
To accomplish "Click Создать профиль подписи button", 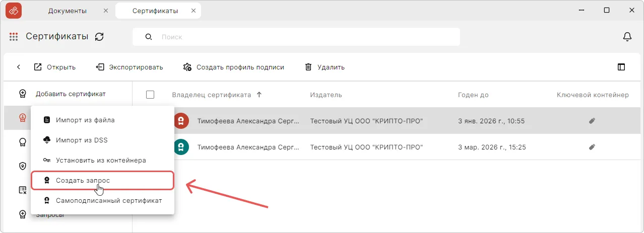I will [x=234, y=67].
